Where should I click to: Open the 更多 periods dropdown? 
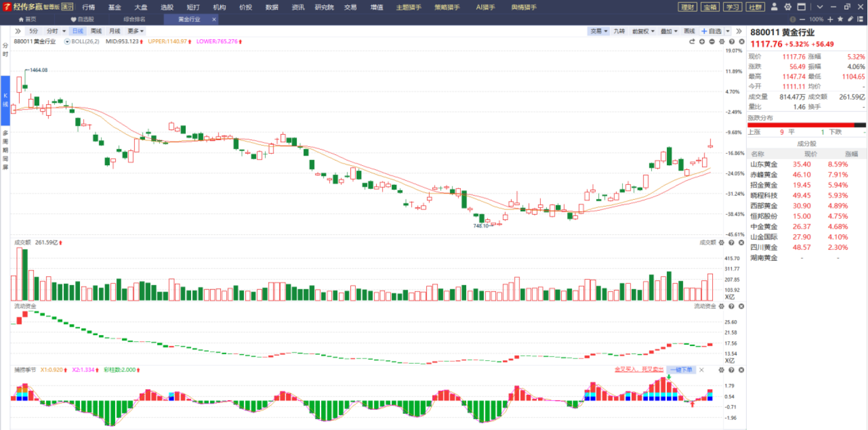pyautogui.click(x=136, y=31)
